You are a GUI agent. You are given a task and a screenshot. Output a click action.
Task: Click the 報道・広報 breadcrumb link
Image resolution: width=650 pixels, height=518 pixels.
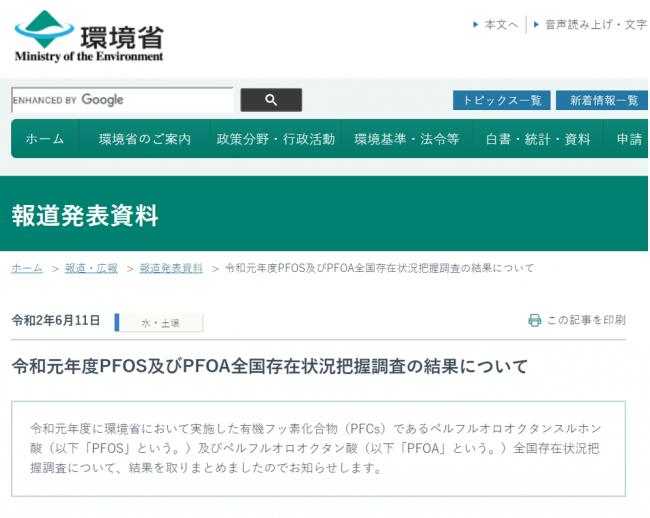91,268
